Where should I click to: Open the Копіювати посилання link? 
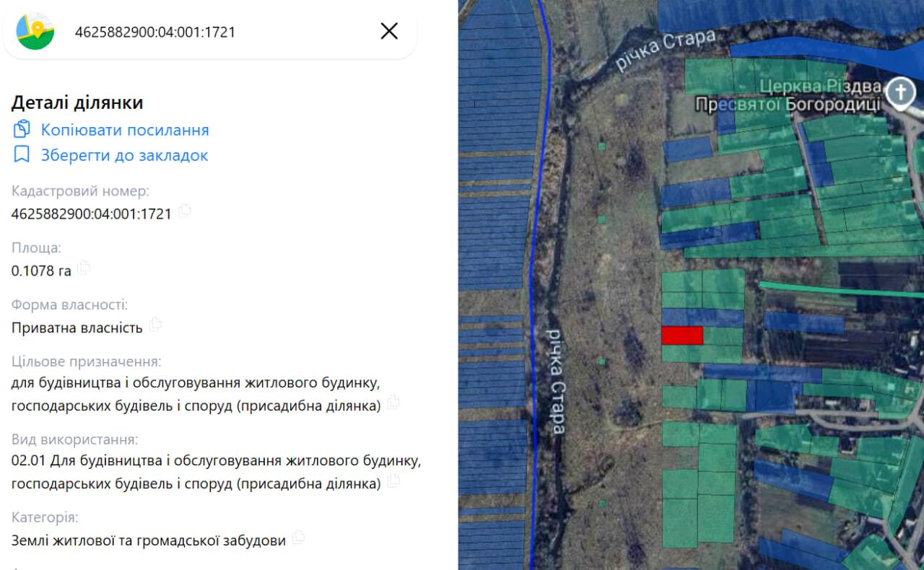pos(125,130)
